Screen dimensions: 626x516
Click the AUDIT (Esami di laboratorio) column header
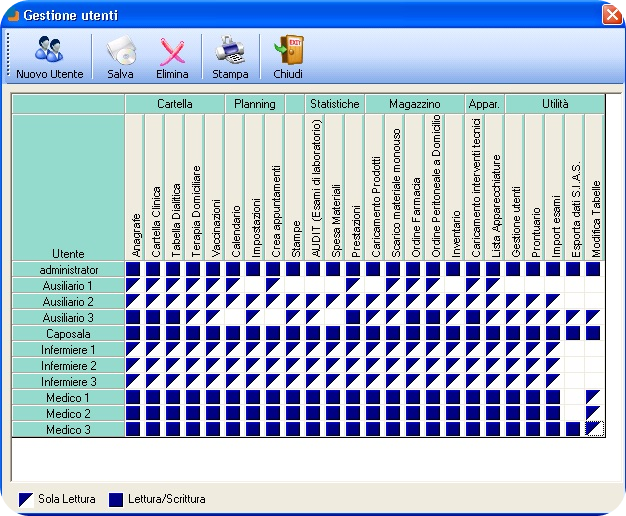coord(315,187)
